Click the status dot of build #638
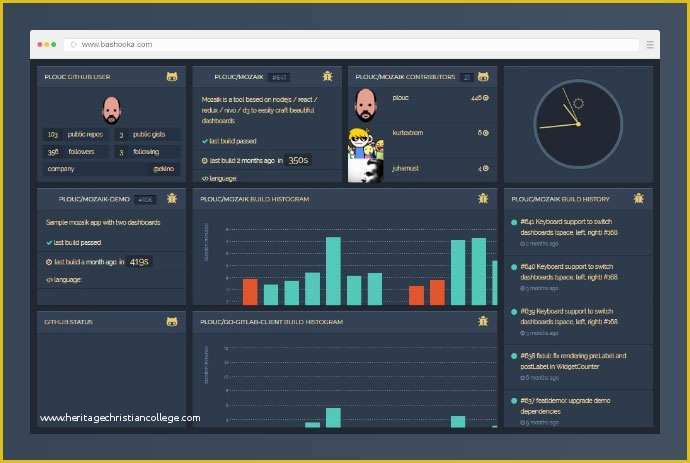The width and height of the screenshot is (690, 463). click(514, 356)
